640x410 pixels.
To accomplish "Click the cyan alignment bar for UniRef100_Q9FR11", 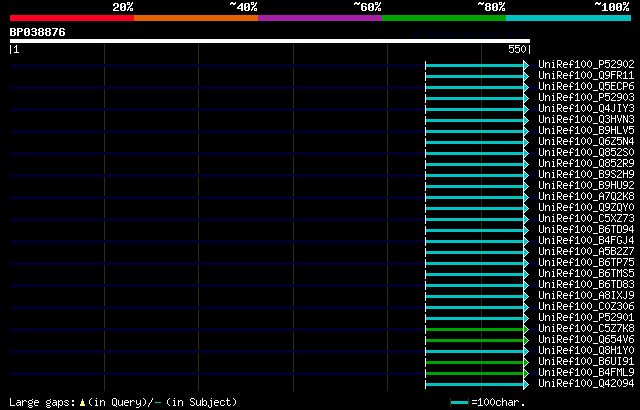I will (477, 76).
